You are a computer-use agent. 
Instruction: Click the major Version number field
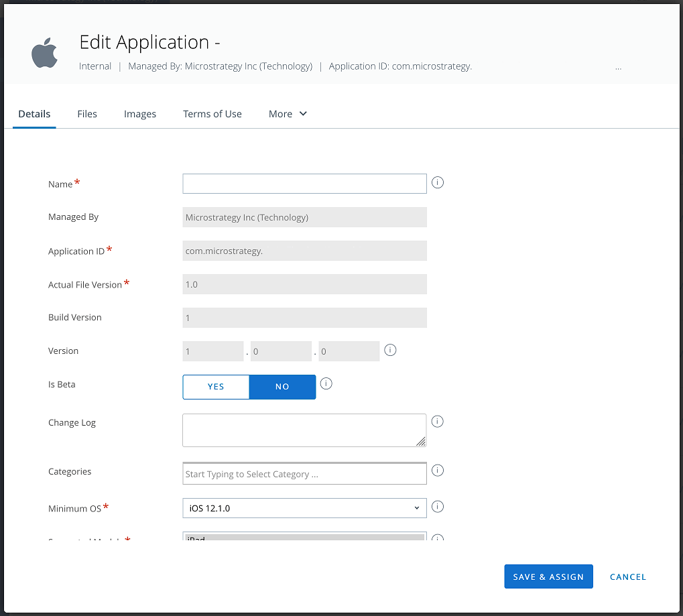click(213, 351)
